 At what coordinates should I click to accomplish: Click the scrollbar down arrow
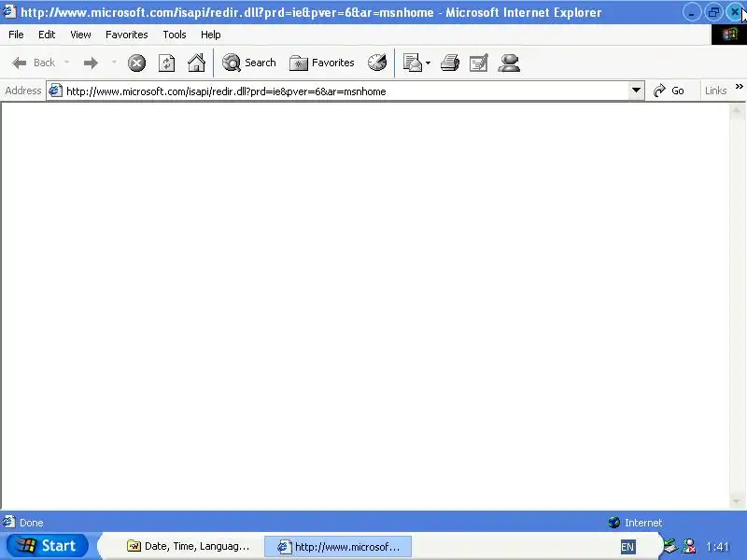pos(737,501)
